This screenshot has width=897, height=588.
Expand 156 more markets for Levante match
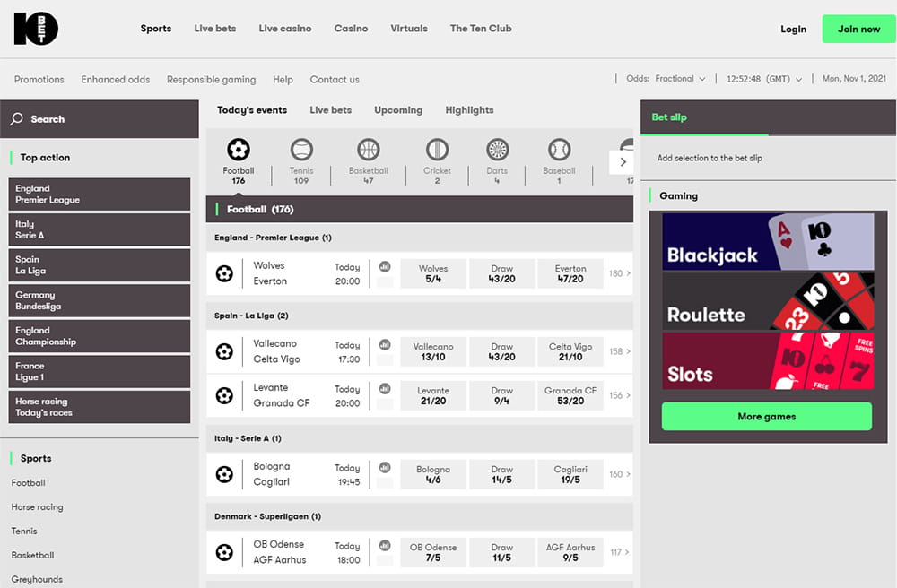pos(620,395)
